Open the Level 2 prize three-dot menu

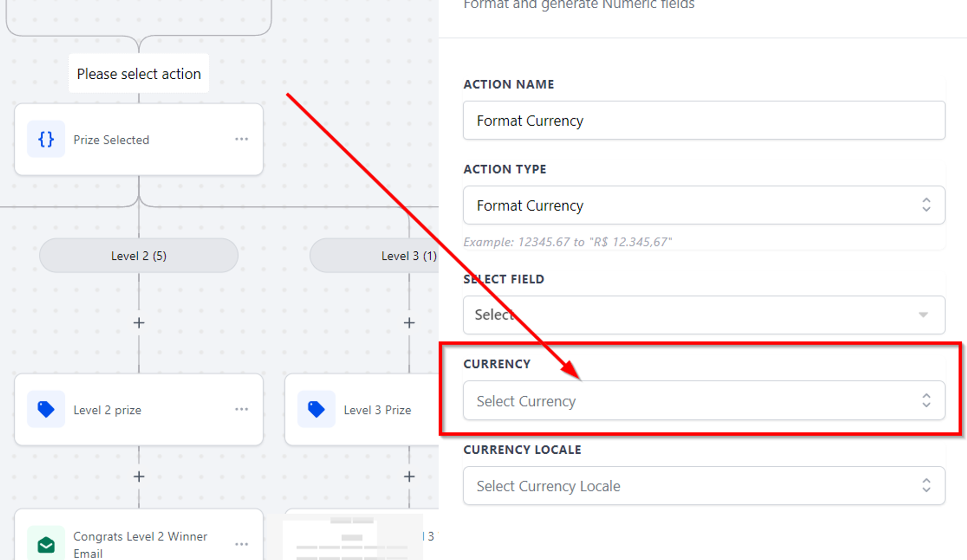pos(241,409)
